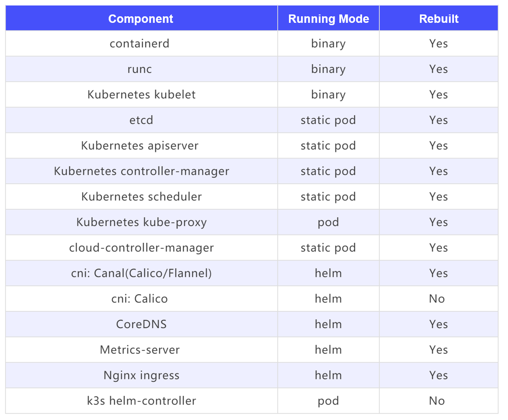
Task: Select the Kubernetes scheduler cell
Action: 141,197
